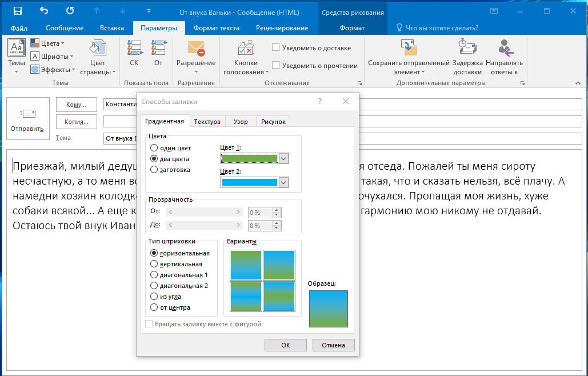
Task: Open the Цвета theme colors menu
Action: pyautogui.click(x=47, y=43)
